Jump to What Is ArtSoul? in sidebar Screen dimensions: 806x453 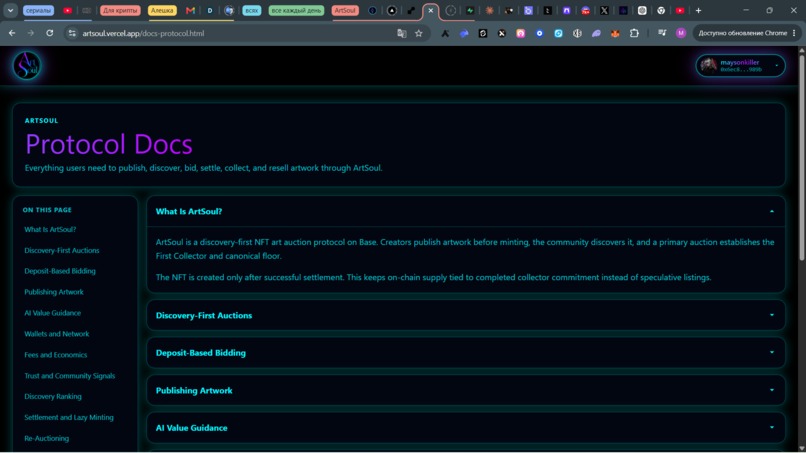point(50,229)
